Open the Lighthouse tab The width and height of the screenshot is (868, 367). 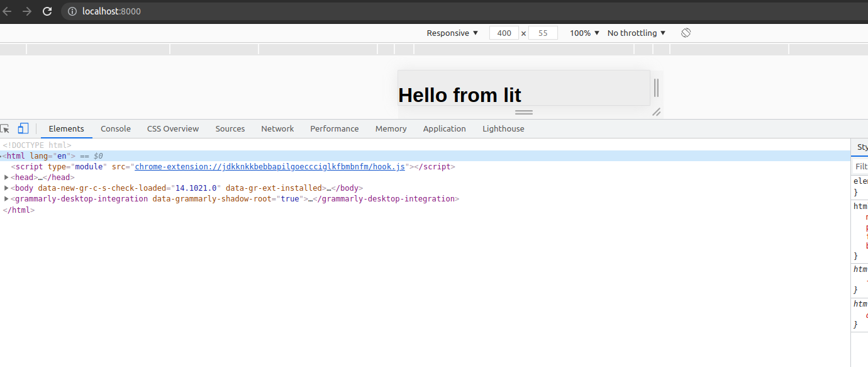[503, 128]
